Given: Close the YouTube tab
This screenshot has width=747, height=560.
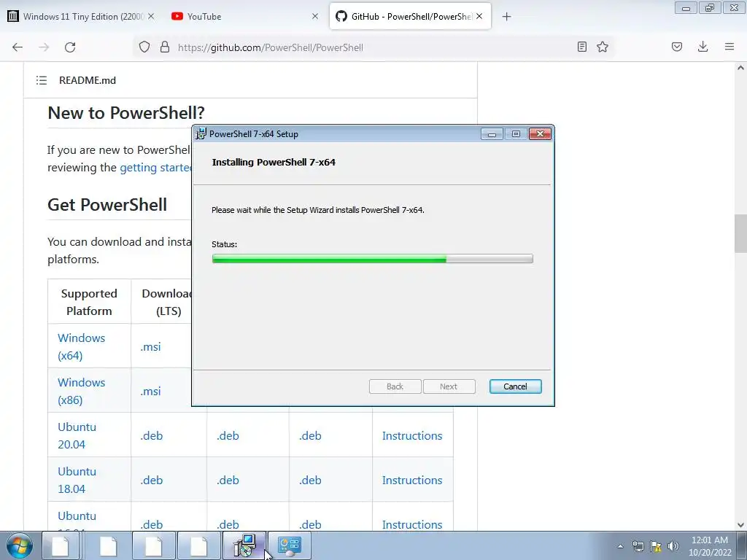Looking at the screenshot, I should point(315,16).
